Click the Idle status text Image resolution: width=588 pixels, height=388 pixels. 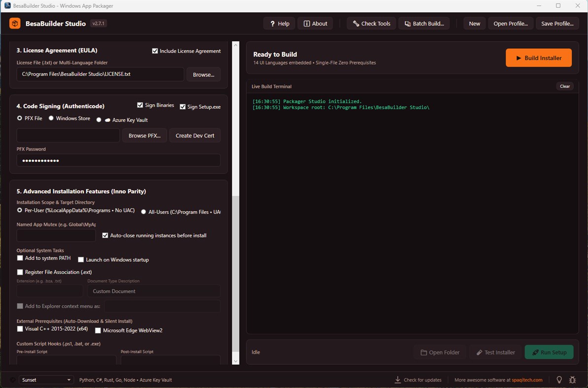coord(256,353)
